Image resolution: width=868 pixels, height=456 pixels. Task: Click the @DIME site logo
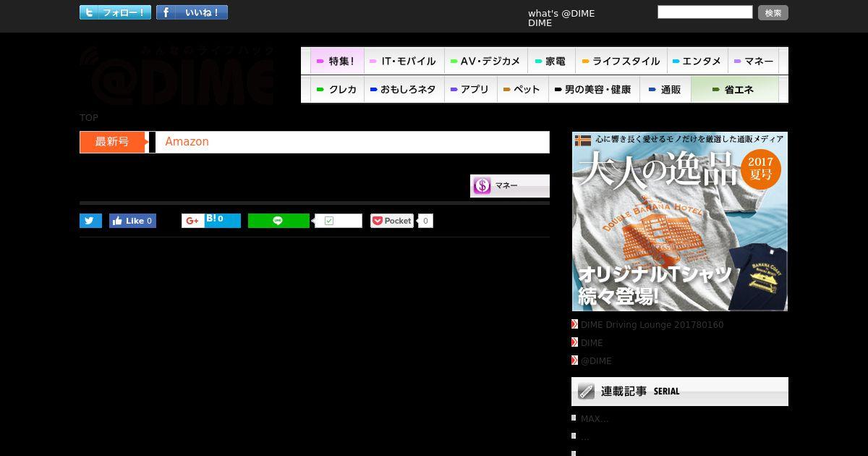(x=177, y=75)
